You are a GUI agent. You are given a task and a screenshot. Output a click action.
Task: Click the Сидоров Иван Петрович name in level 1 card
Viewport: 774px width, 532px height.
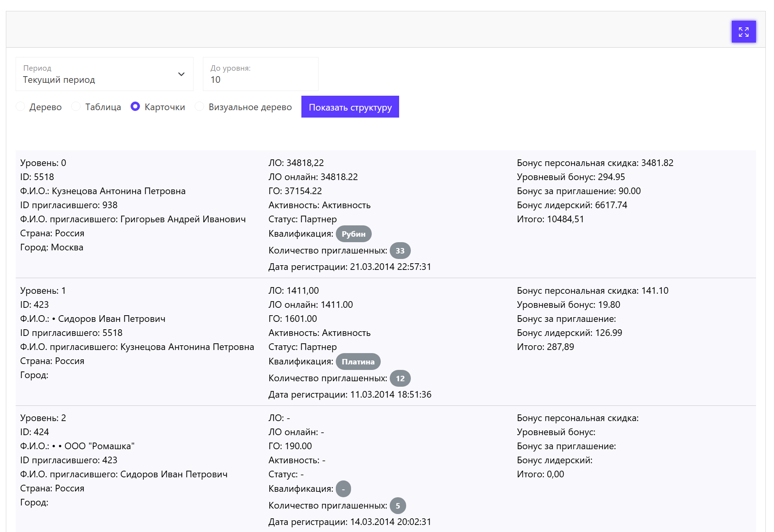pos(111,319)
